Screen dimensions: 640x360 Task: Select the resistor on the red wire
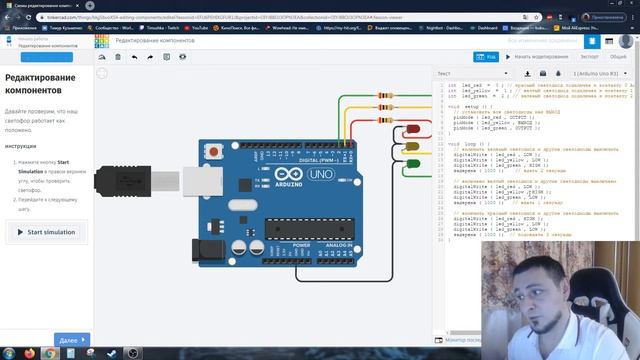[x=385, y=120]
